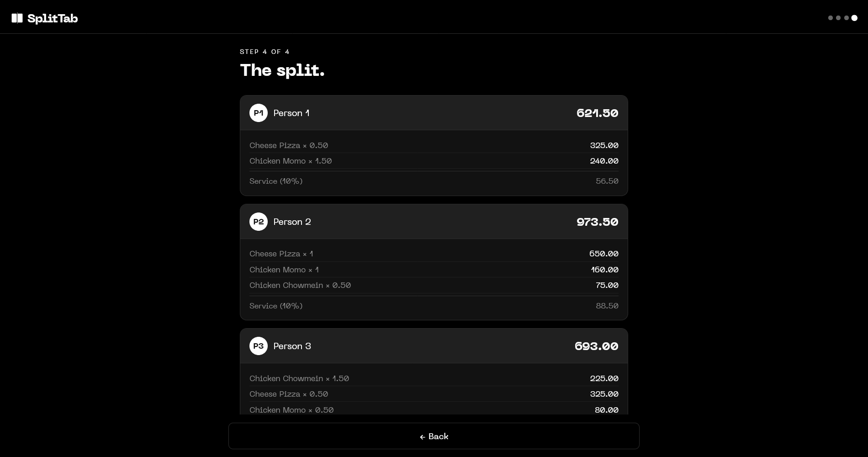Click Person 1's total of 621.50
The width and height of the screenshot is (868, 457).
click(x=597, y=113)
